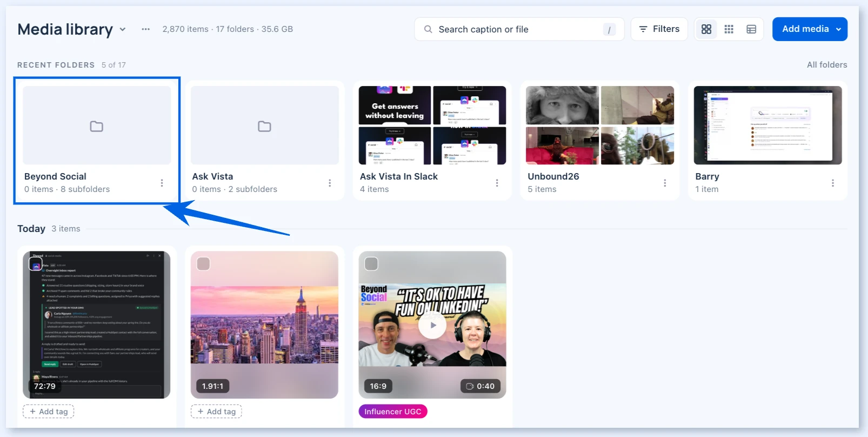Open Unbound26 folder three-dot menu
Screen dimensions: 868x437
[665, 183]
